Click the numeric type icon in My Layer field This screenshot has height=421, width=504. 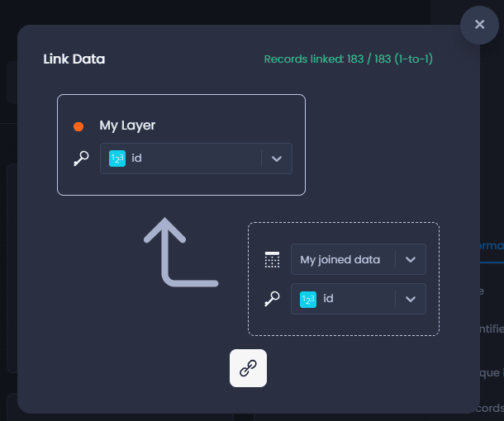coord(117,158)
